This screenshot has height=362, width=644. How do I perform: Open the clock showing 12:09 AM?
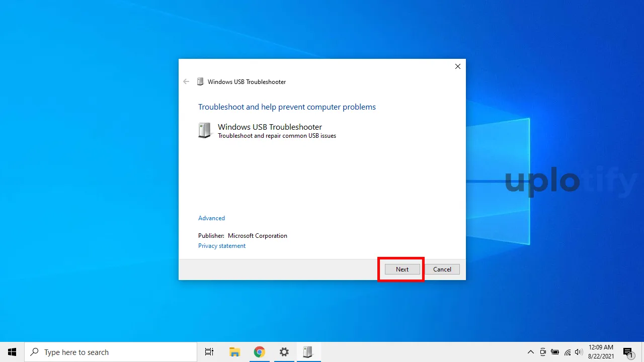point(601,352)
